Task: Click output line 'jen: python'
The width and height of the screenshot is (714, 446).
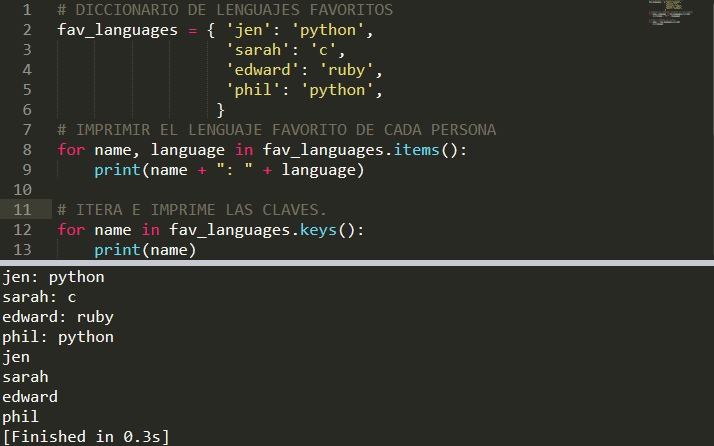Action: (53, 277)
